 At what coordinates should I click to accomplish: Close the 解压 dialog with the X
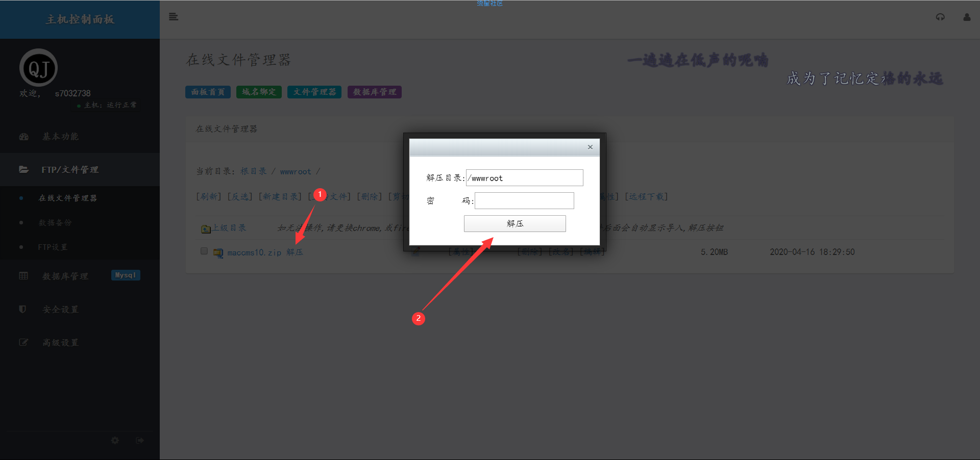coord(590,147)
